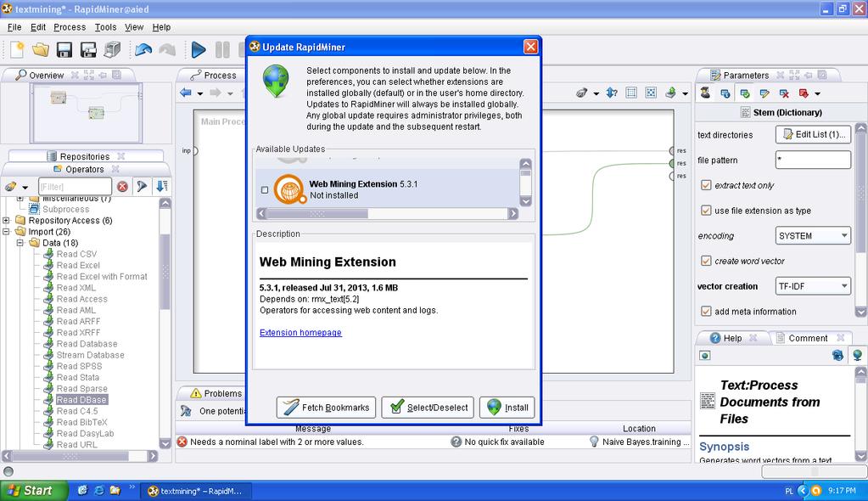Select Read DBase operator in tree

coord(81,400)
